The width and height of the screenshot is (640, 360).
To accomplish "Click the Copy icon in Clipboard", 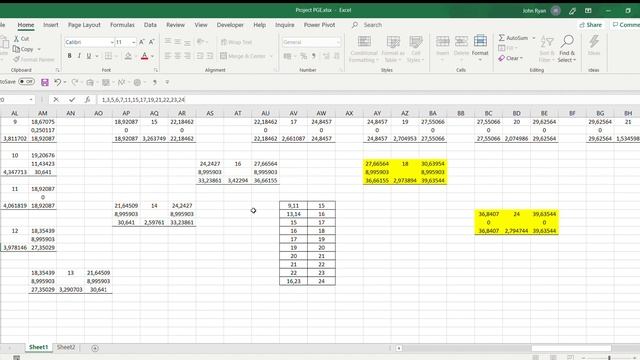I will [16, 49].
